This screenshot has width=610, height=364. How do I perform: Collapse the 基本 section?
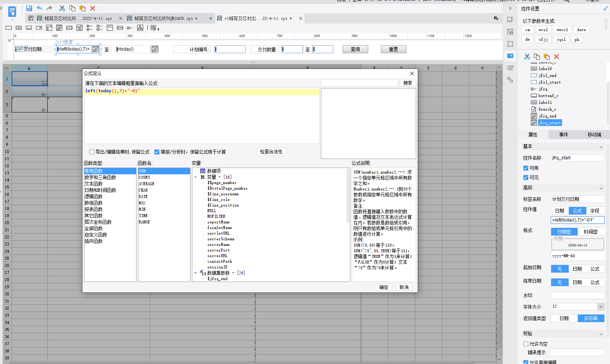pos(601,147)
